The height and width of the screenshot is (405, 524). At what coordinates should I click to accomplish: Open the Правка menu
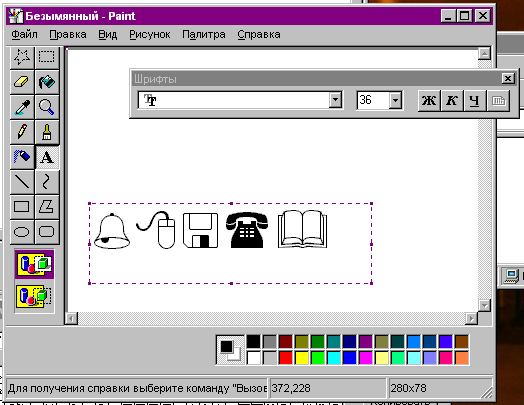coord(68,34)
